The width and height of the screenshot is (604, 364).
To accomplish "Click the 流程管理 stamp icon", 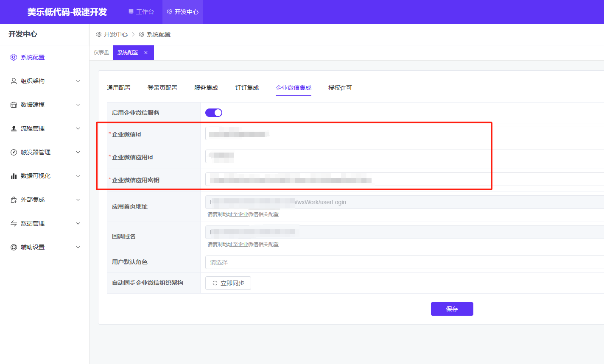I will click(14, 128).
